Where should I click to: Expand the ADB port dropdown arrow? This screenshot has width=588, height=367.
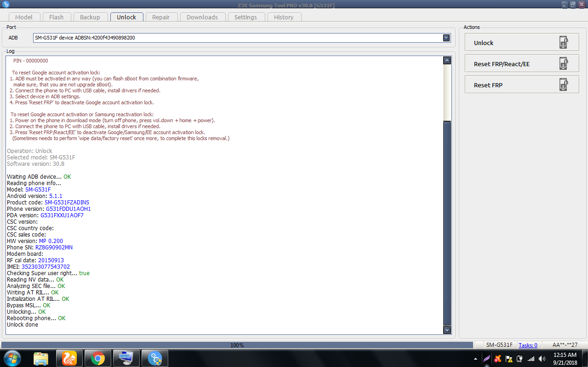tap(446, 38)
